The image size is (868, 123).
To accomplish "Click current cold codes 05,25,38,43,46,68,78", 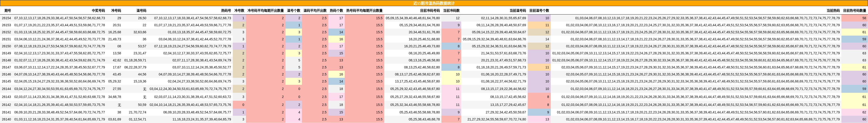I will pyautogui.click(x=424, y=119).
